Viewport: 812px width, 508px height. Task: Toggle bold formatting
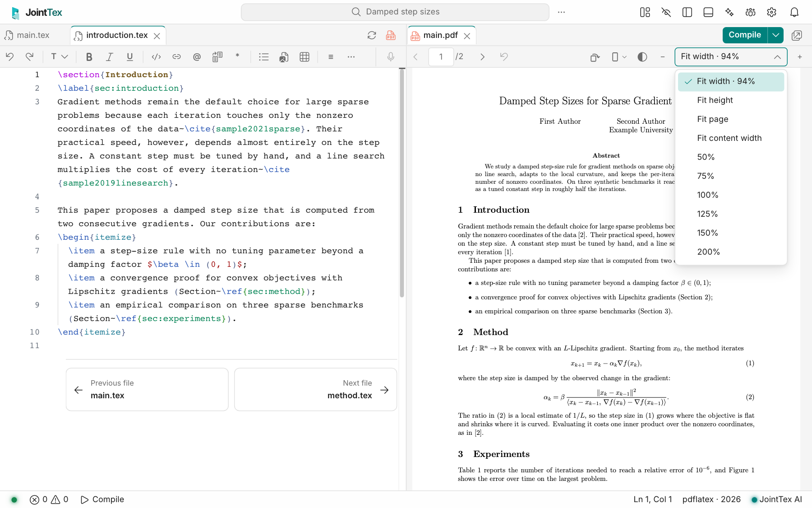click(89, 56)
